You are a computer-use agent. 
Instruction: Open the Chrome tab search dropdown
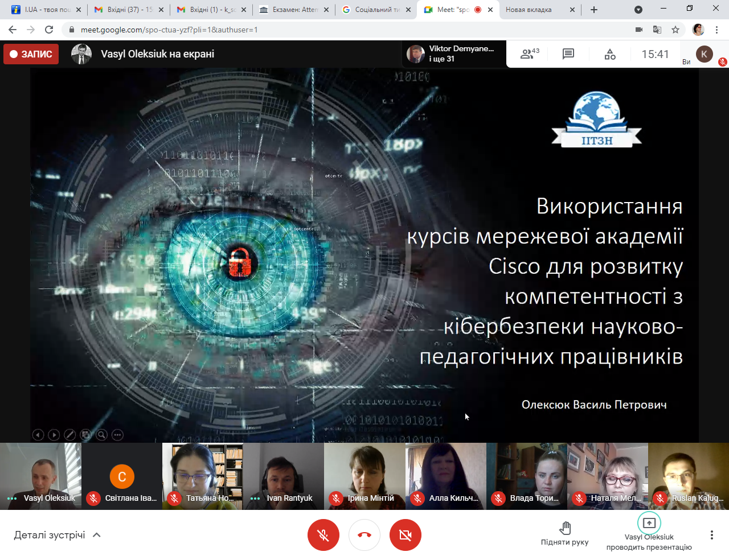pos(638,10)
